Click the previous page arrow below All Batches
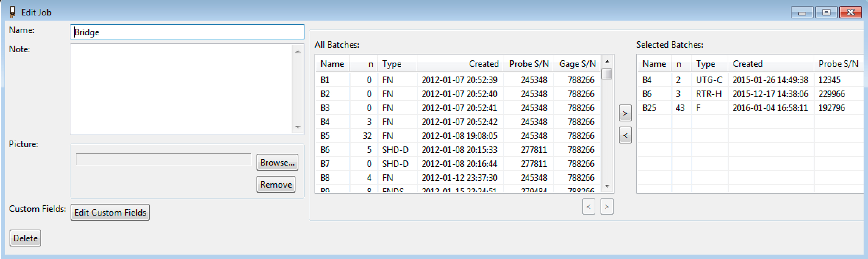Viewport: 868px width, 259px height. click(588, 207)
